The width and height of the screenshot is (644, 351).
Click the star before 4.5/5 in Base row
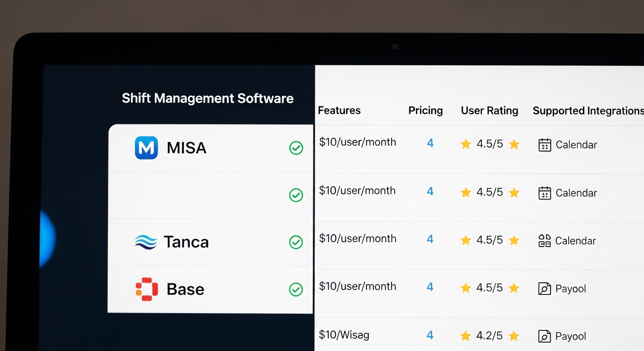click(x=466, y=288)
